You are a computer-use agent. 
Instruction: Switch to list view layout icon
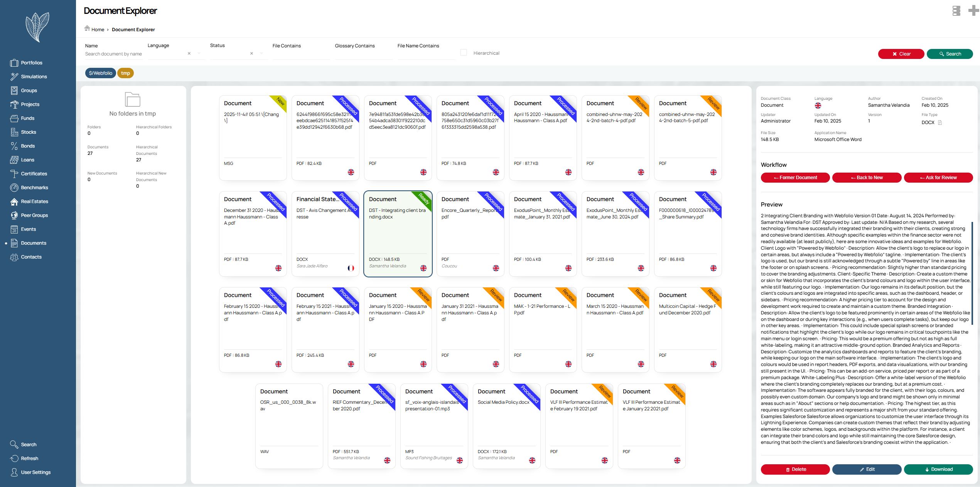[956, 10]
